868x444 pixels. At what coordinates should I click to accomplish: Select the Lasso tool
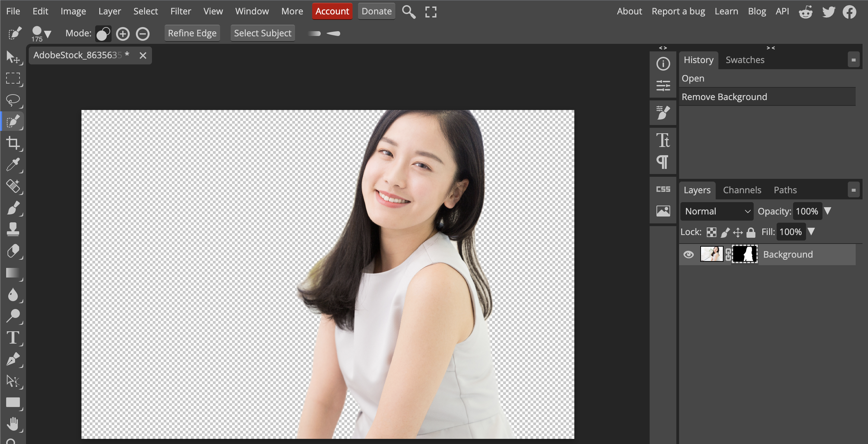[13, 100]
